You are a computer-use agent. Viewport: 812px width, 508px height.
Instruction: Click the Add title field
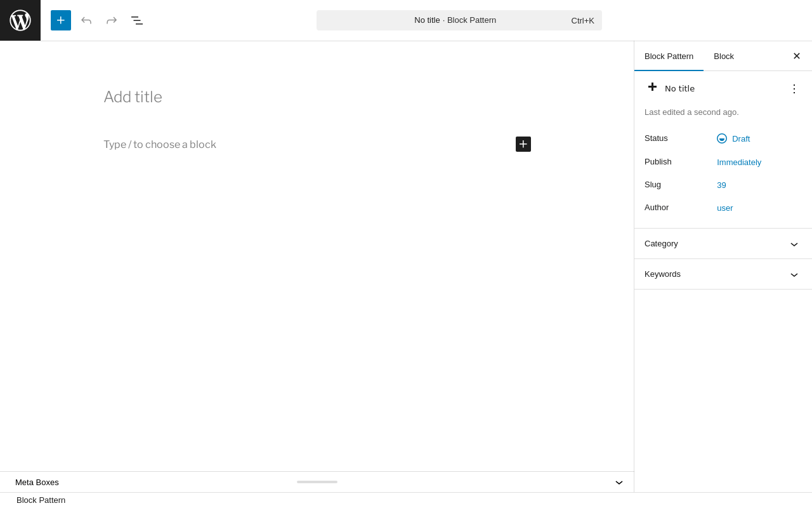tap(317, 97)
